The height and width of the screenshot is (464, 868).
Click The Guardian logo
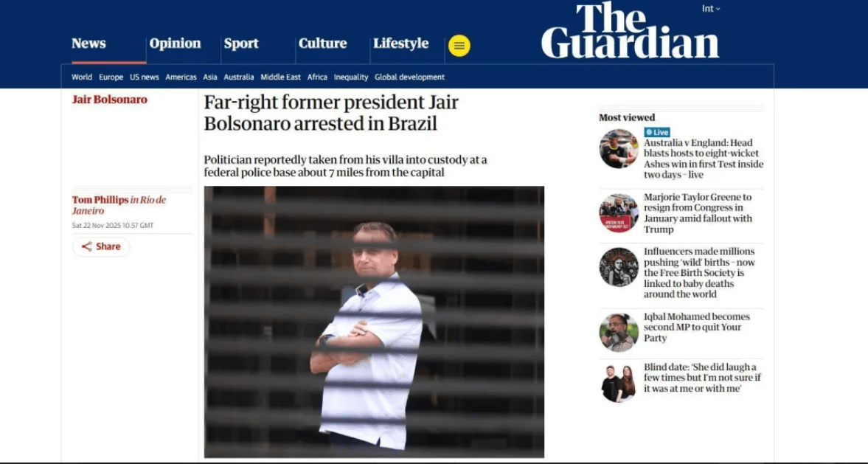630,30
